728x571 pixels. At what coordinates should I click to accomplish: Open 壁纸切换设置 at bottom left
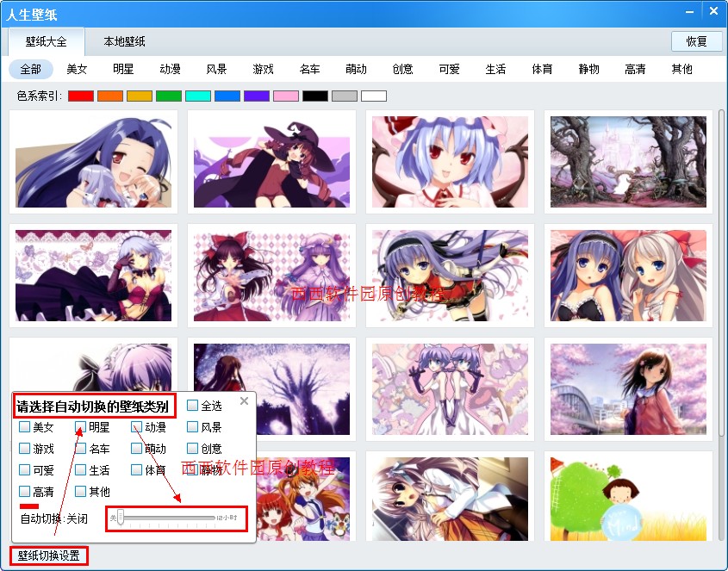pyautogui.click(x=49, y=555)
